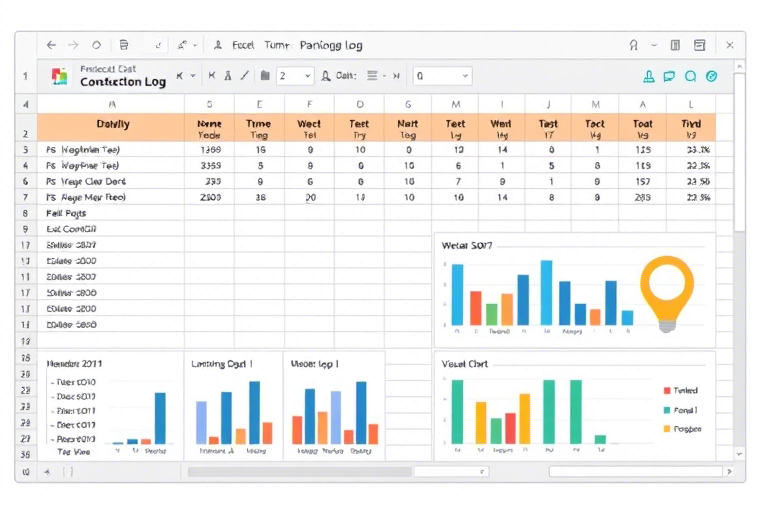This screenshot has height=512, width=768.
Task: Click the scroll up arrow on right scrollbar
Action: coord(740,66)
